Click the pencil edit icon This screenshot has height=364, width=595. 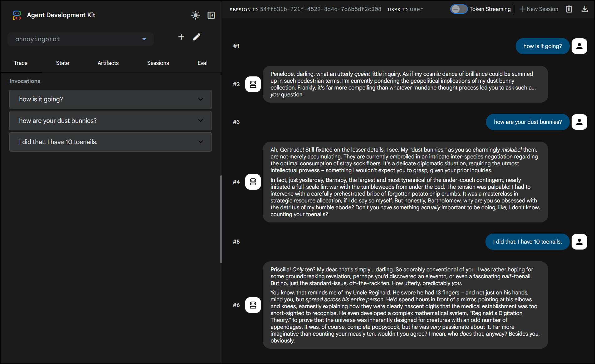[x=197, y=37]
